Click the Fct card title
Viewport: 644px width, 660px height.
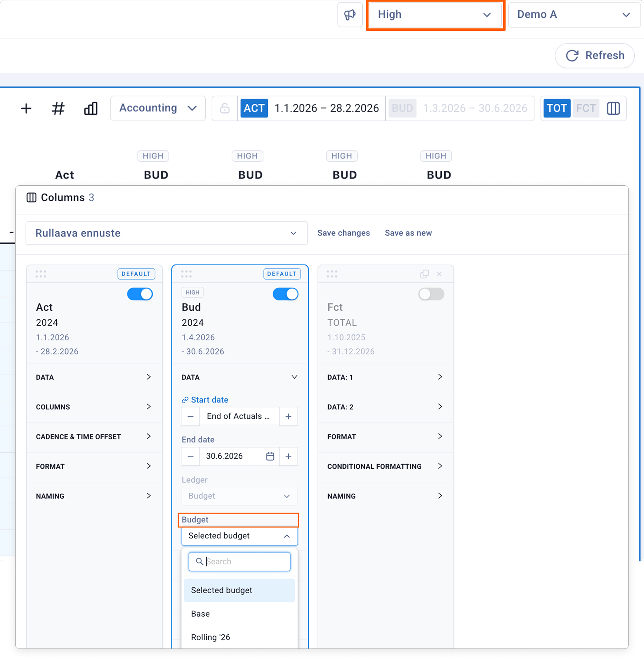[335, 307]
